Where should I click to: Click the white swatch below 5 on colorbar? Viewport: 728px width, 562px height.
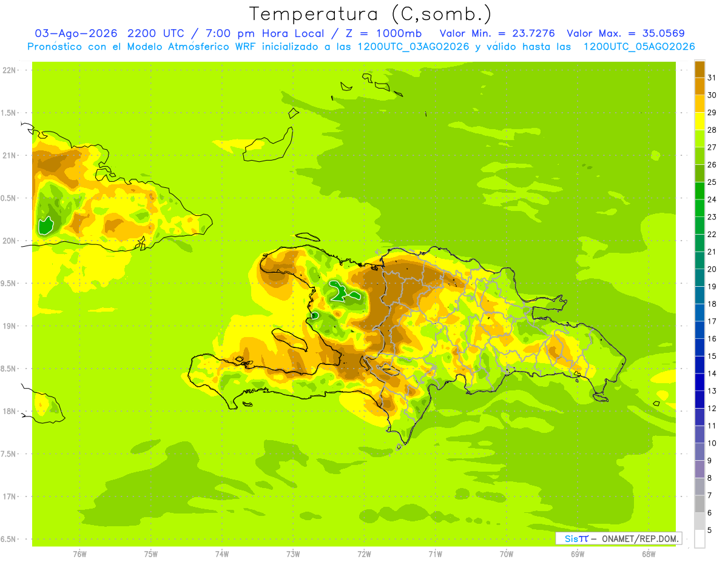click(x=699, y=539)
